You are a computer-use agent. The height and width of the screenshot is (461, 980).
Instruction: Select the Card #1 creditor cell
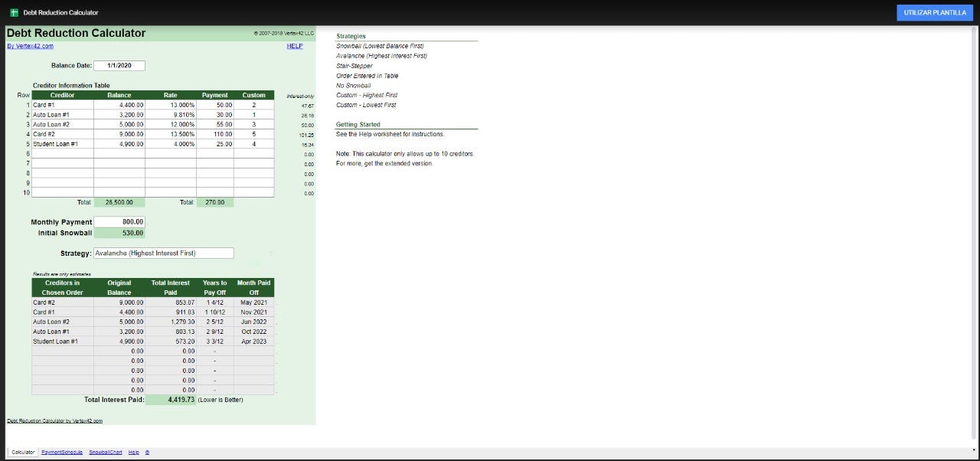pyautogui.click(x=62, y=105)
